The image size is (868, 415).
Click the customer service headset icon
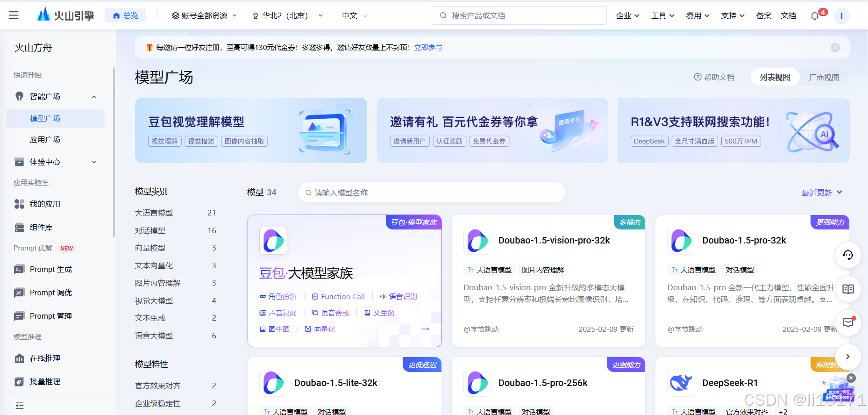(848, 255)
